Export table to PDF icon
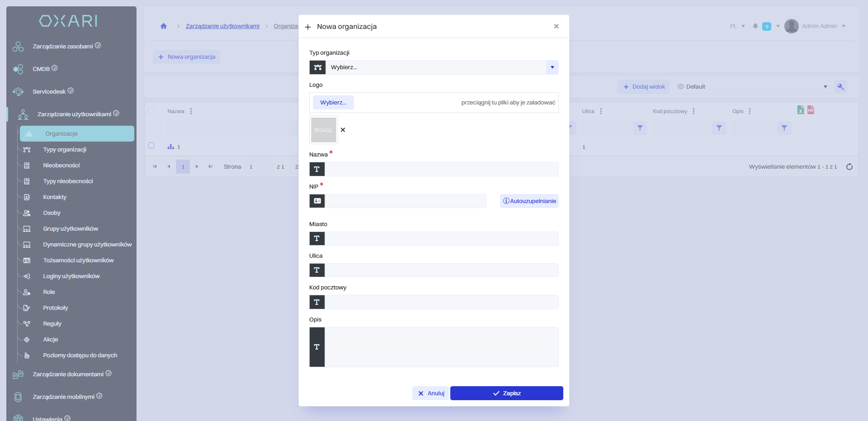This screenshot has width=868, height=421. coord(811,110)
